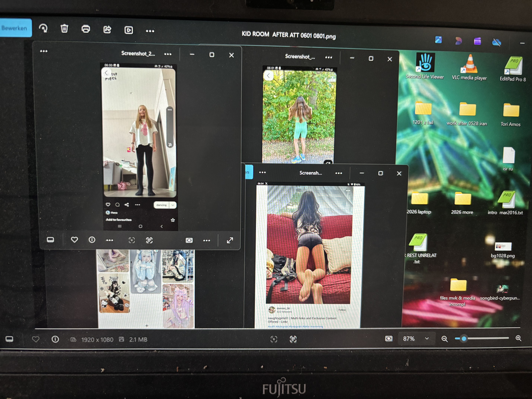Open the right three-dot menu in the Screenshot_2 toolbar
Screen dimensions: 532x399
207,240
